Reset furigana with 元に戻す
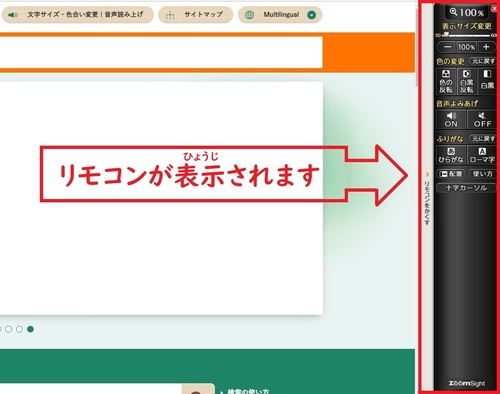500x394 pixels. click(483, 138)
